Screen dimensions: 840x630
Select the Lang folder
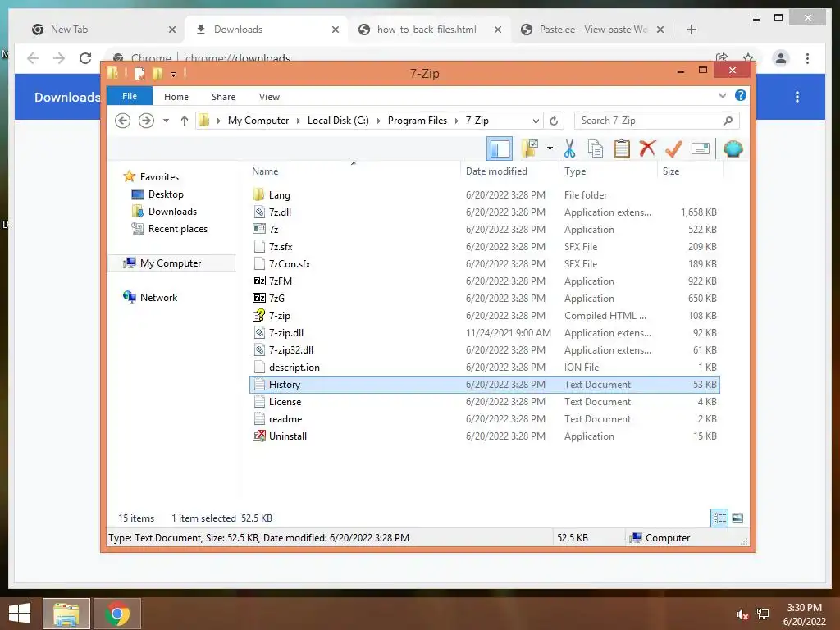tap(279, 195)
